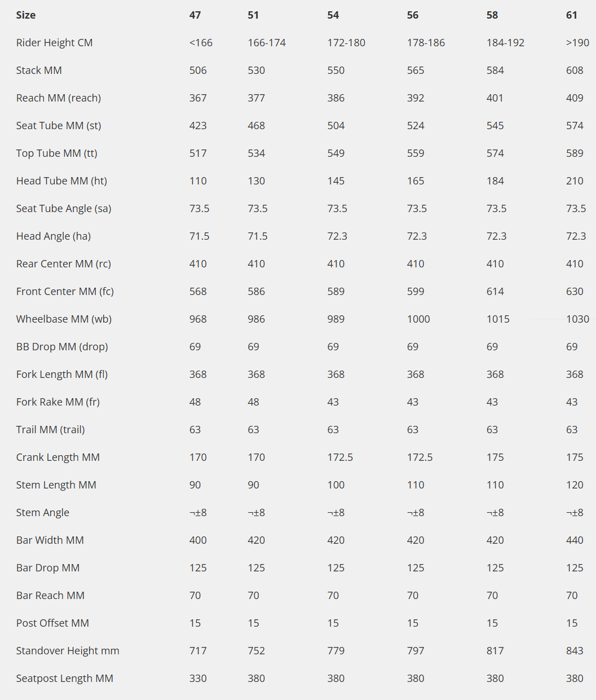596x700 pixels.
Task: Select the 172-180 rider height cell
Action: click(346, 43)
